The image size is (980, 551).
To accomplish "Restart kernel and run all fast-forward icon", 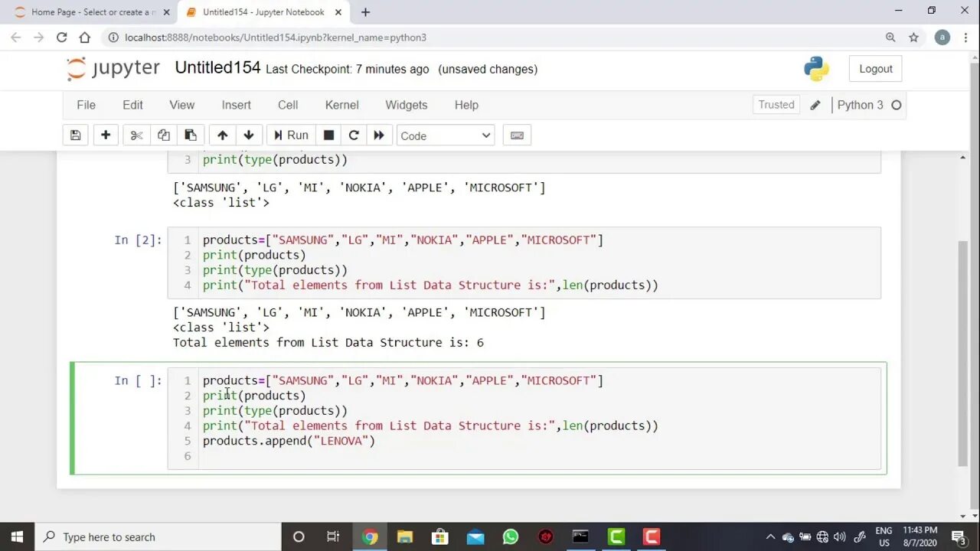I will pos(379,135).
